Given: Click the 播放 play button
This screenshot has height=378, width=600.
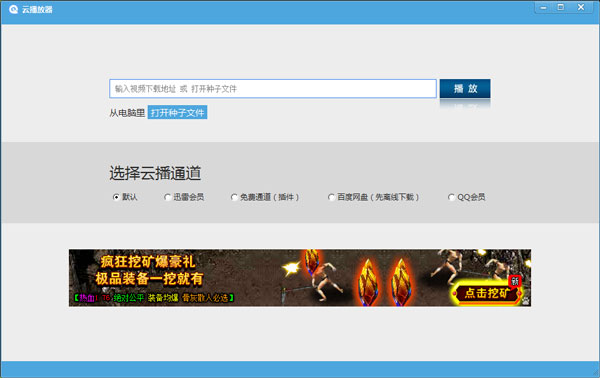Looking at the screenshot, I should [x=465, y=89].
